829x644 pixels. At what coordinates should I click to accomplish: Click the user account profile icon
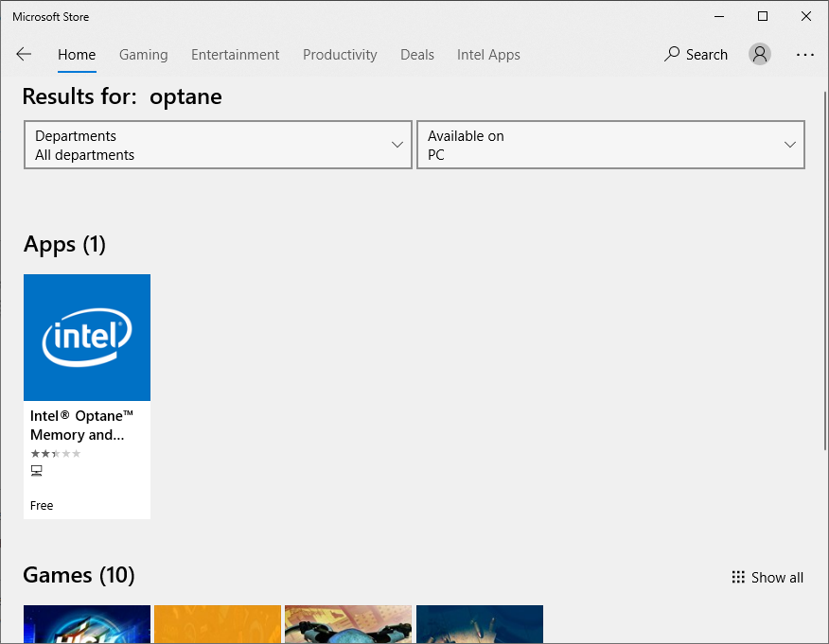point(759,54)
